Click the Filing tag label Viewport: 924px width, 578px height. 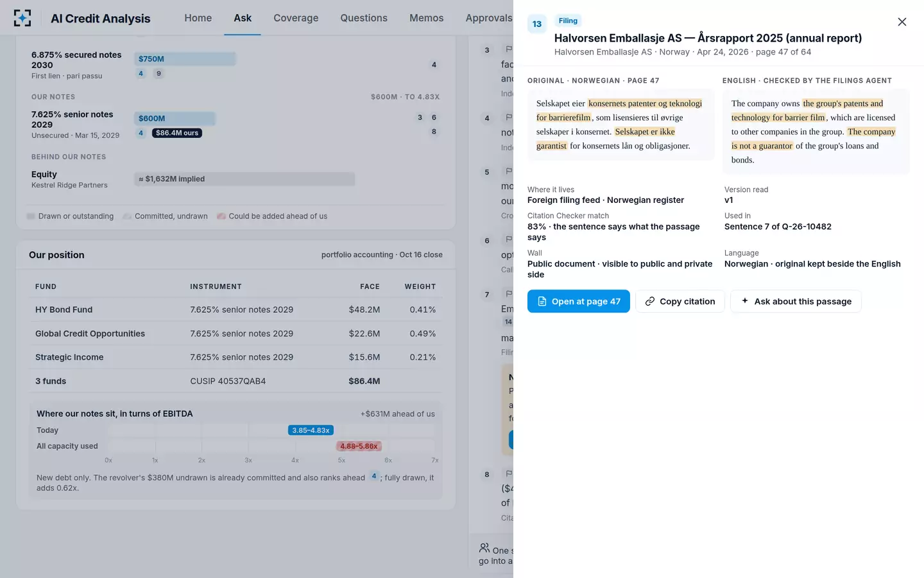(568, 21)
